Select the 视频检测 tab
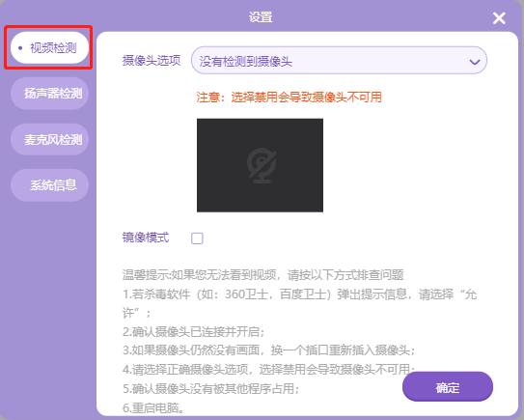This screenshot has width=524, height=420. (x=49, y=48)
